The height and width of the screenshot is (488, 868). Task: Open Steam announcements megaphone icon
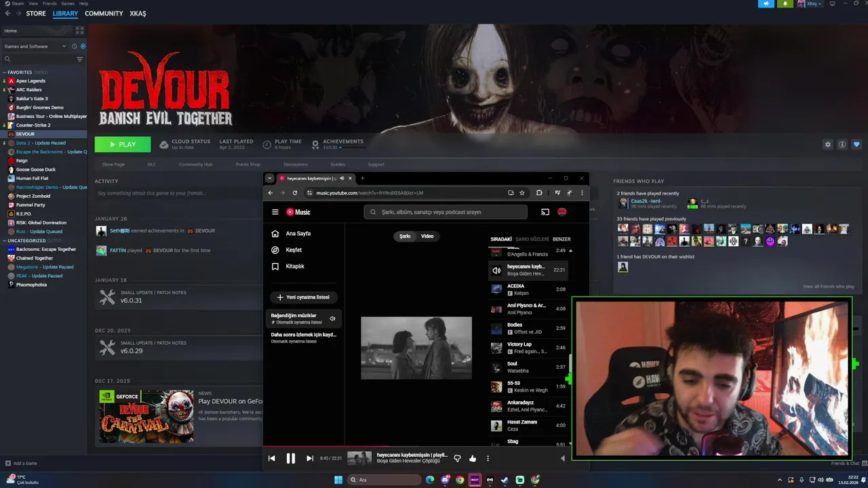coord(766,3)
